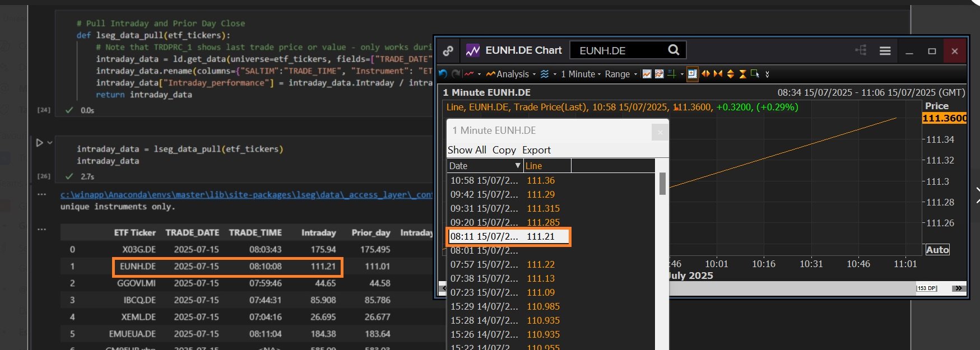Run the intraday_data notebook cell
This screenshot has width=980, height=350.
coord(39,143)
